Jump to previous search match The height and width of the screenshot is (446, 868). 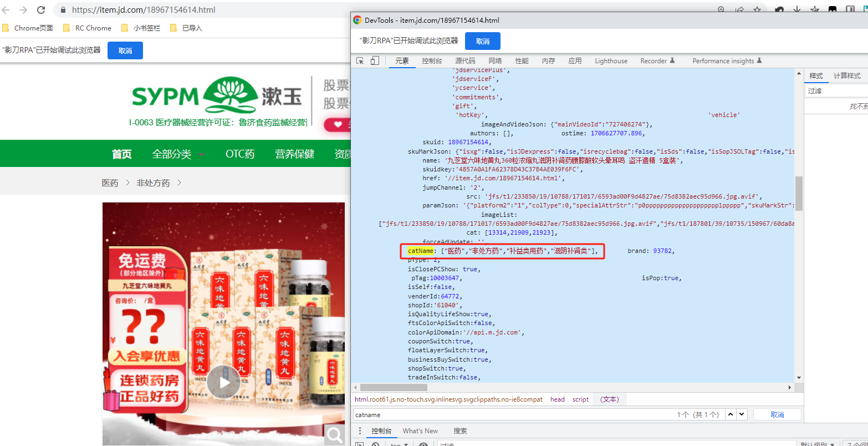(x=731, y=414)
